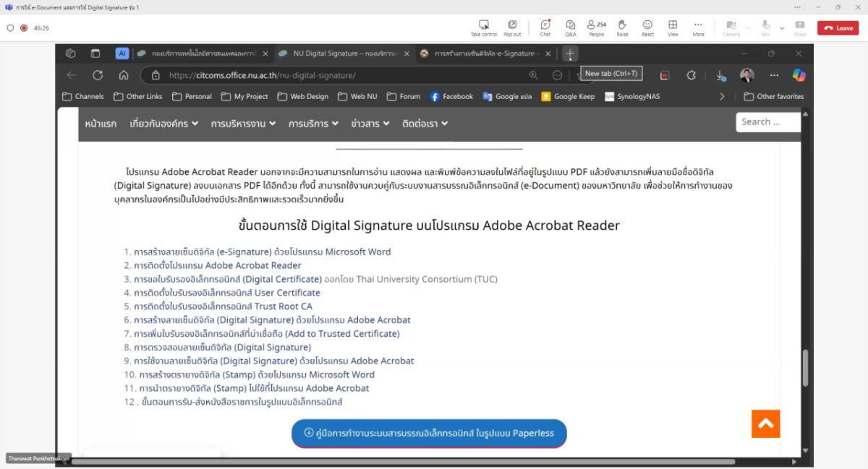Go to the browser home page
Image resolution: width=868 pixels, height=469 pixels.
124,75
